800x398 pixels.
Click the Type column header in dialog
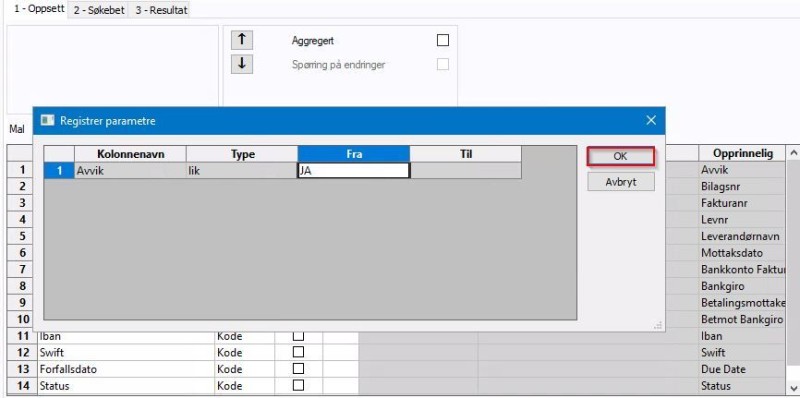242,154
